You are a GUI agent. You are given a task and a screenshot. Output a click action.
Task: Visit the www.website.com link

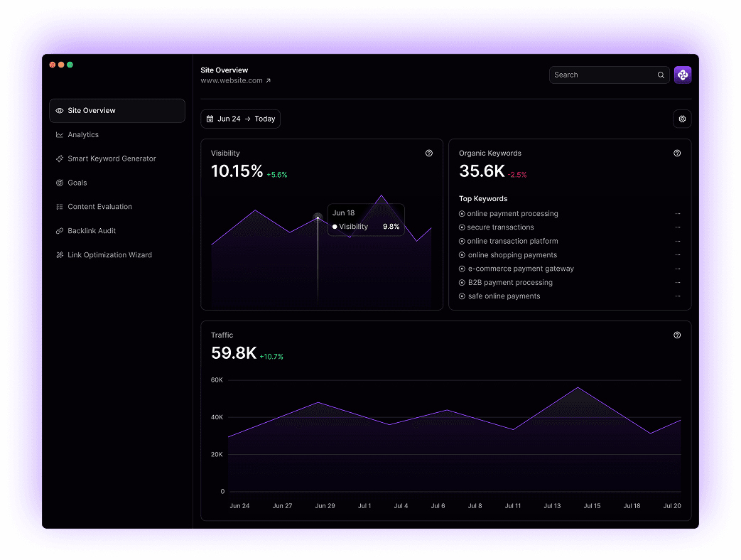(x=232, y=81)
